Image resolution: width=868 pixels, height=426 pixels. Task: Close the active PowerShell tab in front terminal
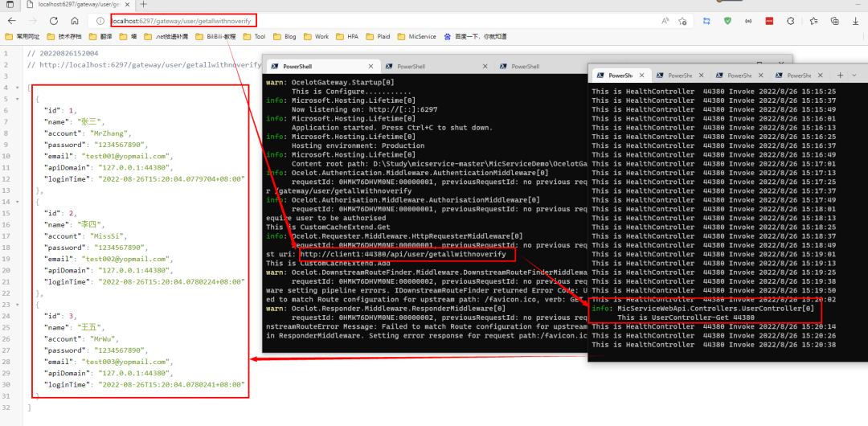(641, 76)
